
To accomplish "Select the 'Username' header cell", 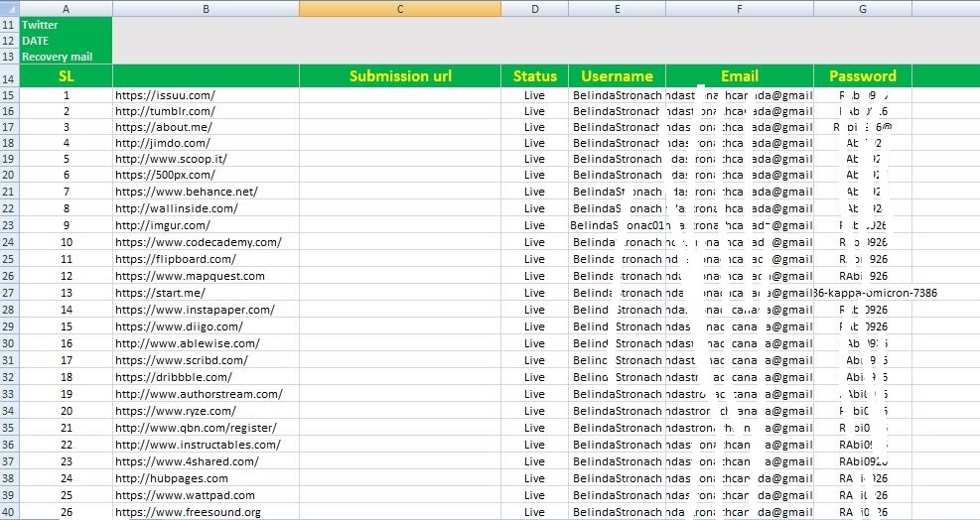I will click(617, 76).
